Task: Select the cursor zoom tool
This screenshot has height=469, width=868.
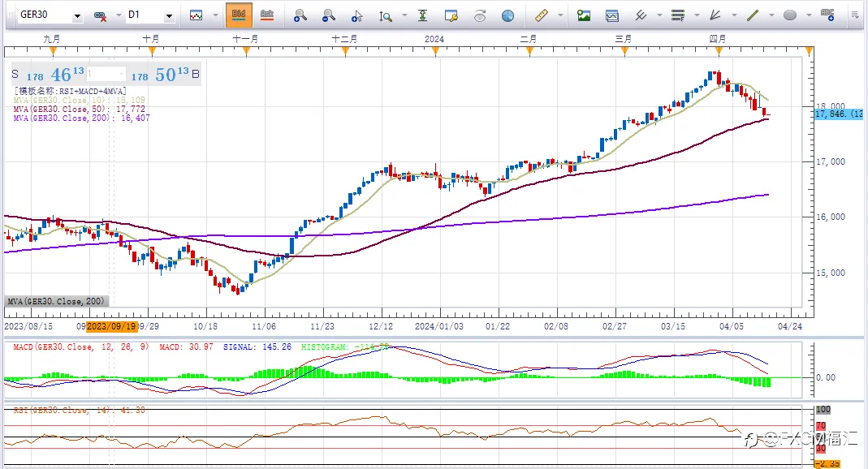Action: click(x=357, y=16)
